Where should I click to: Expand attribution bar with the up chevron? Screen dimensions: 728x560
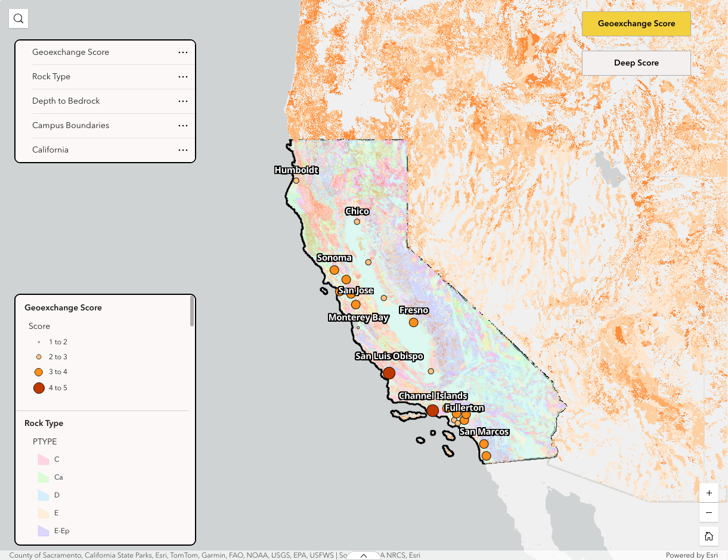pyautogui.click(x=364, y=555)
